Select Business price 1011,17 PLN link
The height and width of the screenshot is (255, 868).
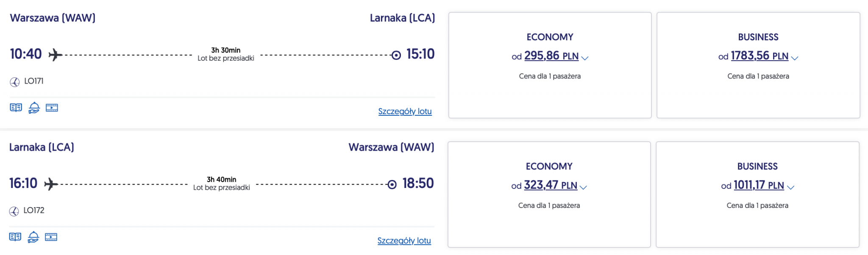click(758, 185)
